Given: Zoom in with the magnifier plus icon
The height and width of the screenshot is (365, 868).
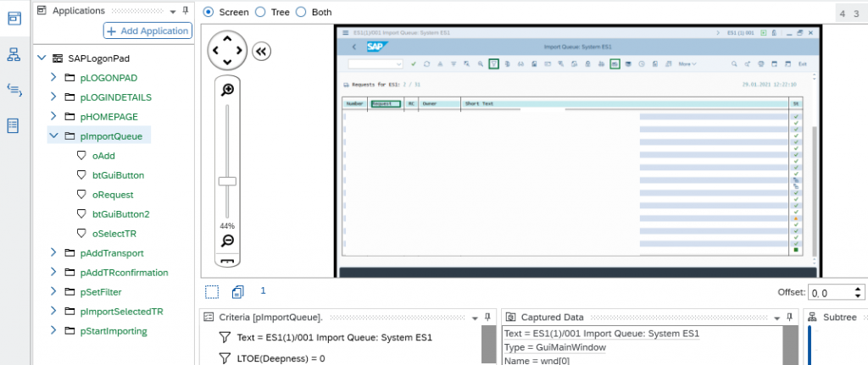Looking at the screenshot, I should click(227, 90).
